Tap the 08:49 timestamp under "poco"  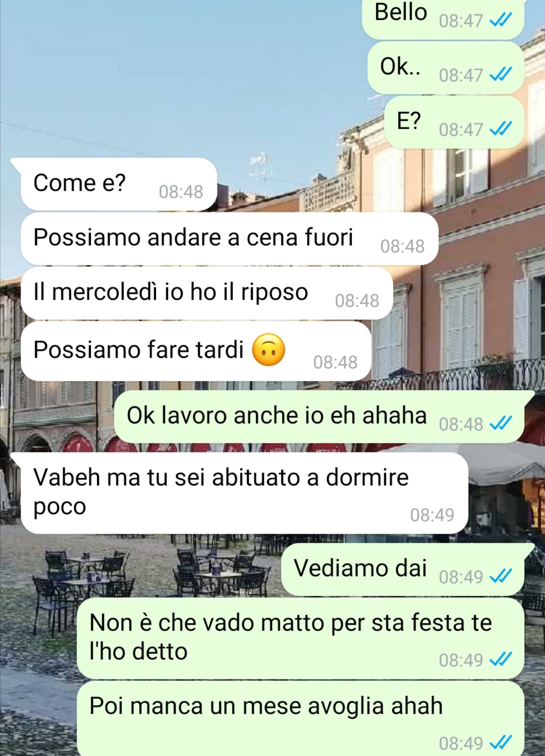432,515
